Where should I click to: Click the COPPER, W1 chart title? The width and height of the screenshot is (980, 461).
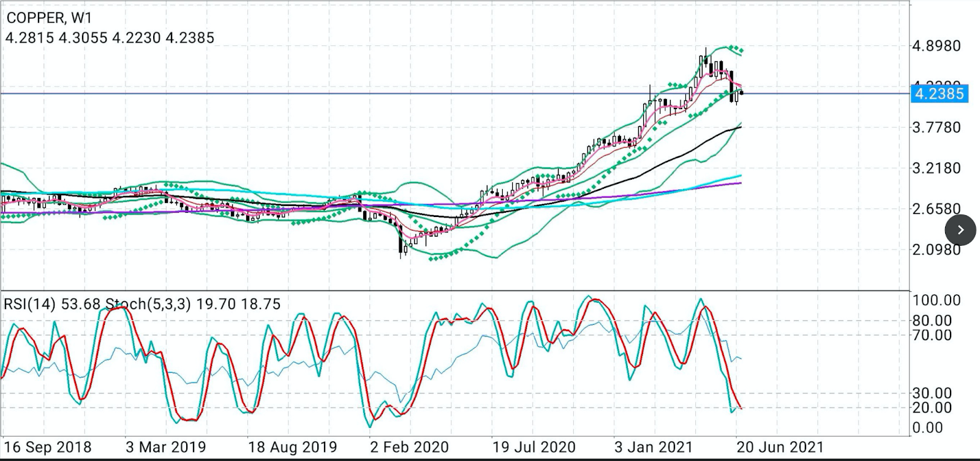[49, 17]
